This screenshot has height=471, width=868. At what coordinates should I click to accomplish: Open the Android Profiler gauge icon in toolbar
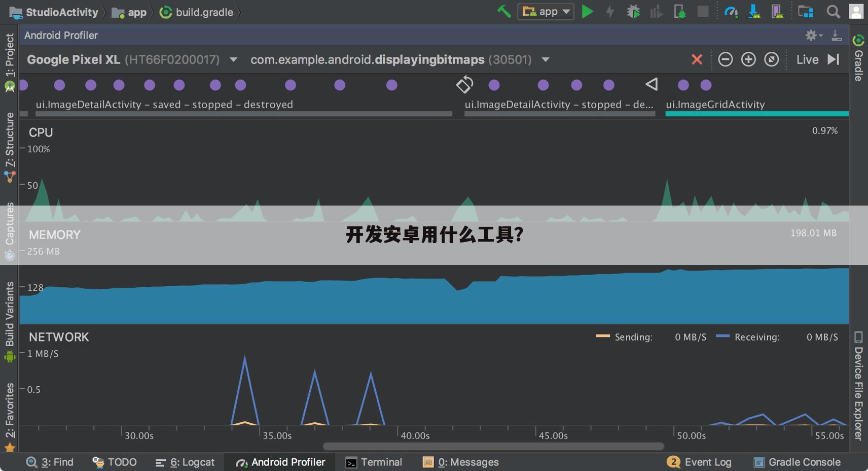pos(731,12)
